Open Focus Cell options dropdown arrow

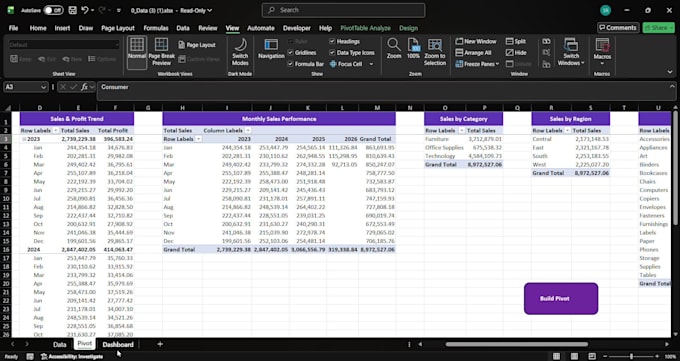click(371, 64)
